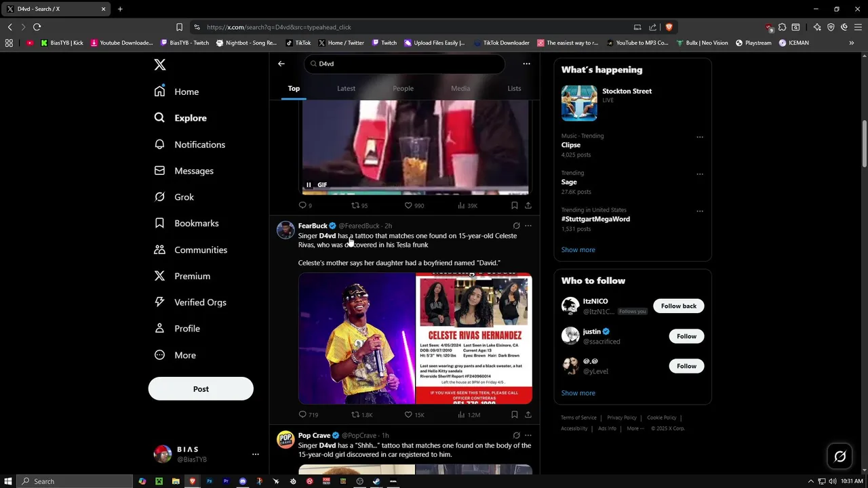The height and width of the screenshot is (488, 868).
Task: Open Notifications in sidebar
Action: tap(190, 144)
